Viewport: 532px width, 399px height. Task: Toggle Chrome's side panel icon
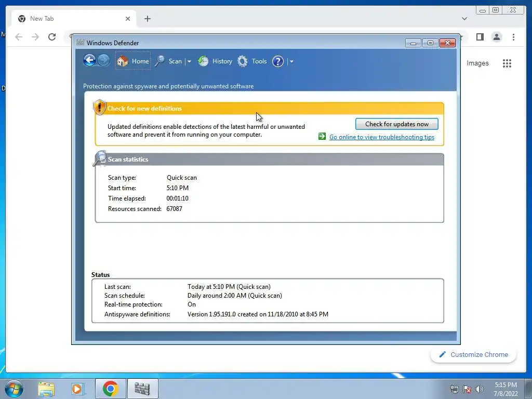[x=480, y=37]
